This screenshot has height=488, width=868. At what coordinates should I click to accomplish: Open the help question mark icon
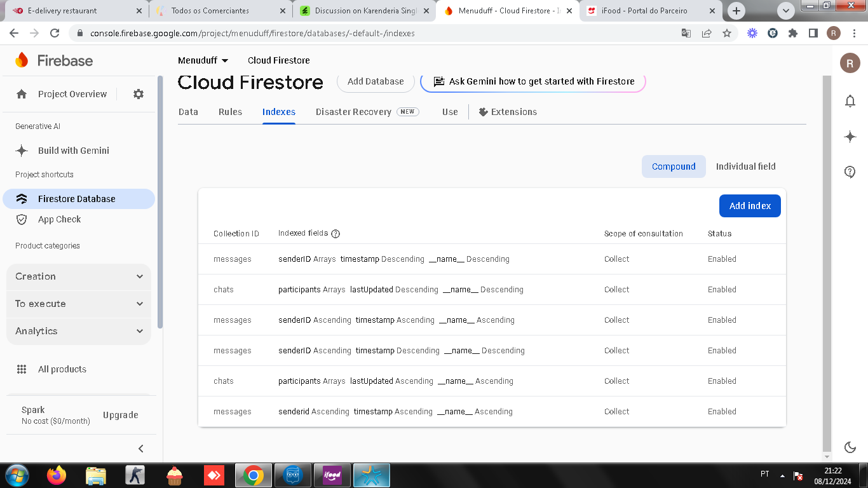(x=850, y=172)
